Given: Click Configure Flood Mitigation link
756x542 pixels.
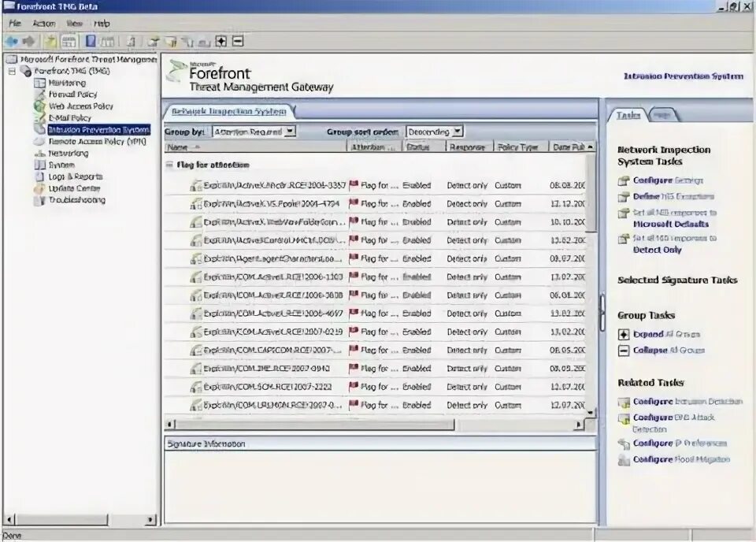Looking at the screenshot, I should [681, 459].
